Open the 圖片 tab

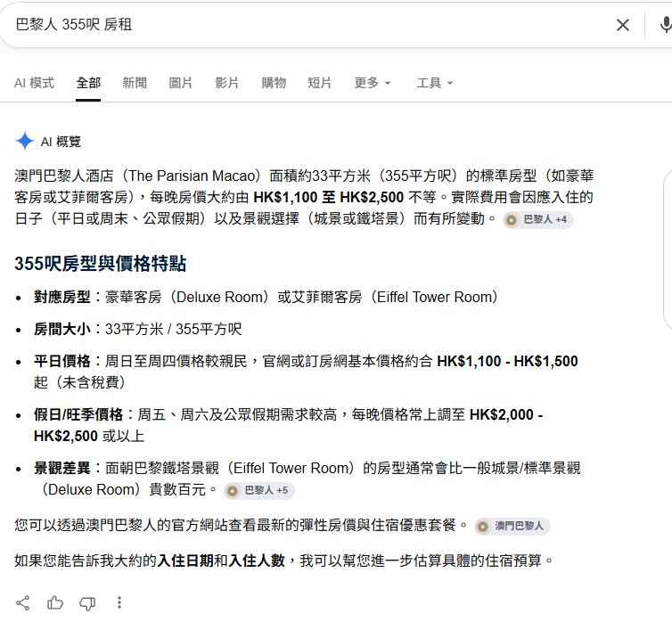pyautogui.click(x=180, y=83)
